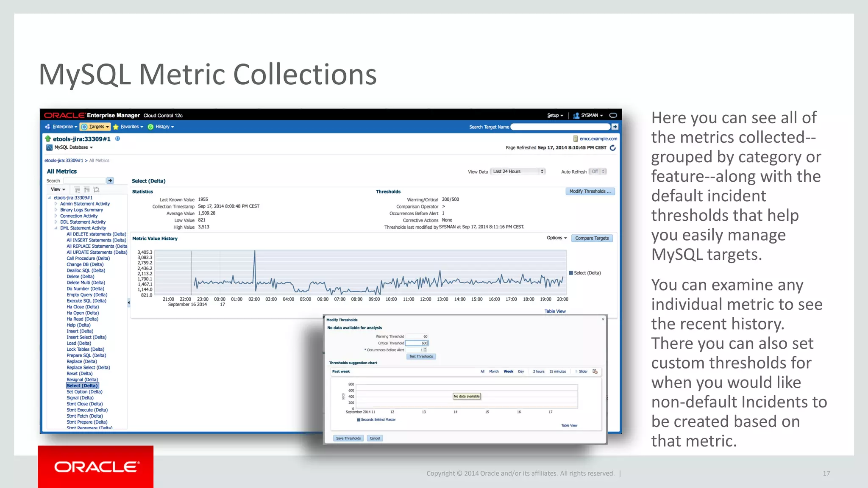868x488 pixels.
Task: Click Table View link in thresholds dialog
Action: (569, 425)
